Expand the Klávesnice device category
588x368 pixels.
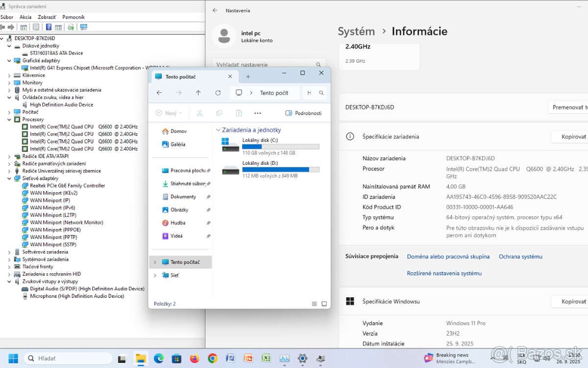click(10, 75)
